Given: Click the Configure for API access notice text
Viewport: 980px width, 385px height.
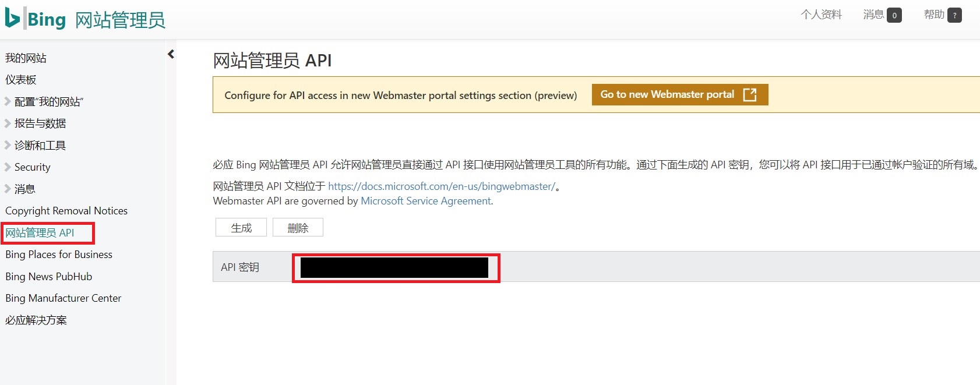Looking at the screenshot, I should tap(401, 96).
